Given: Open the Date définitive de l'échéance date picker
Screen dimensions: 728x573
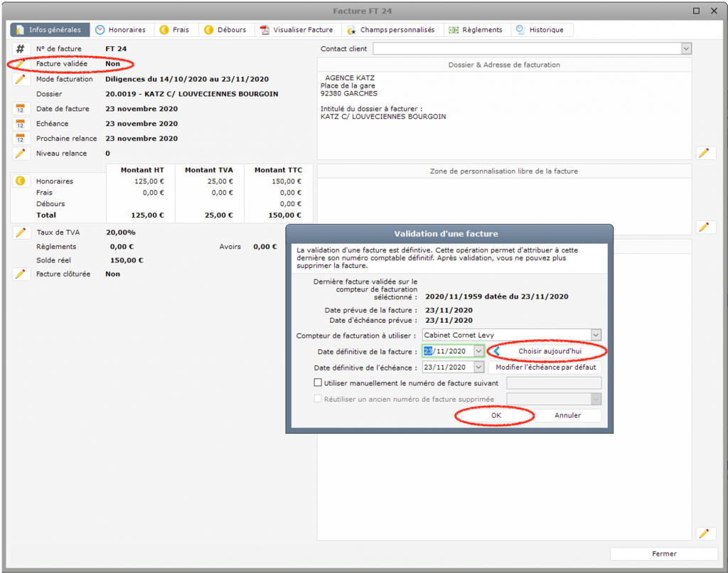Looking at the screenshot, I should click(x=478, y=368).
